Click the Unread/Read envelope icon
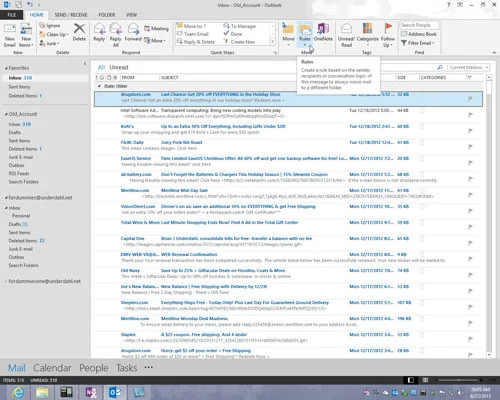This screenshot has height=400, width=500. (x=346, y=29)
